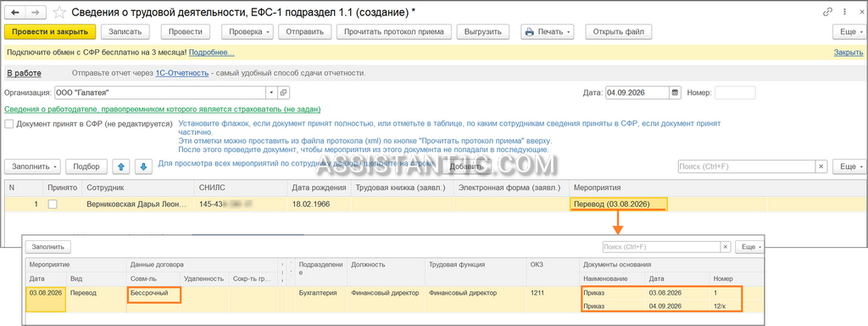Click the Дата field 04.09.2026
Screen dimensions: 868x326
[637, 93]
